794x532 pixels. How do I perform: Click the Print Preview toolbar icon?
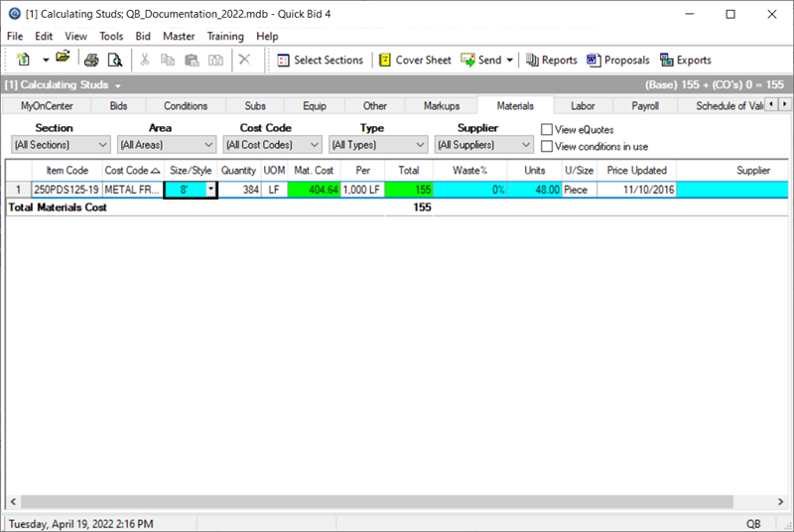tap(115, 61)
